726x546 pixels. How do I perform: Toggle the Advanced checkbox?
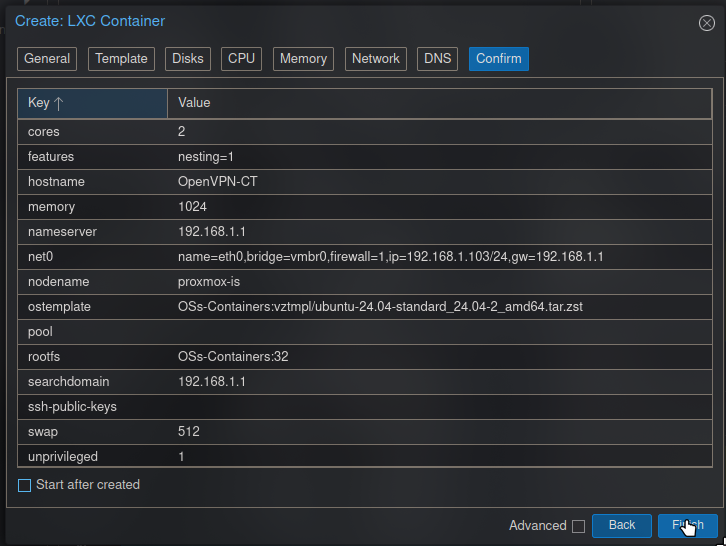coord(577,526)
